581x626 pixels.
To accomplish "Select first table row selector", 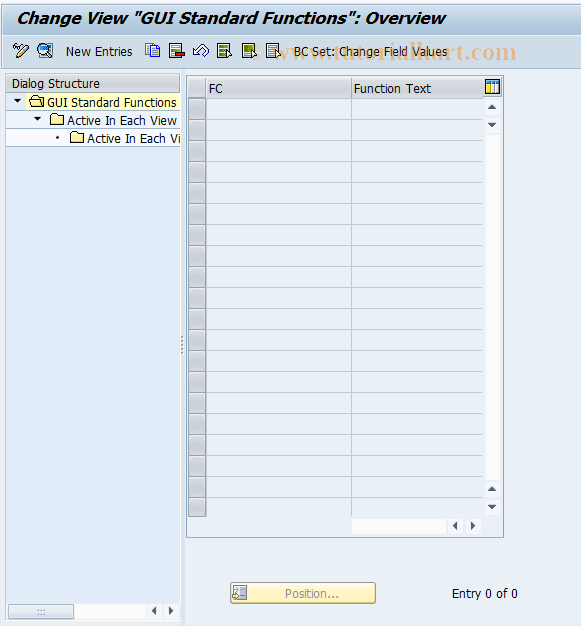I will click(197, 109).
